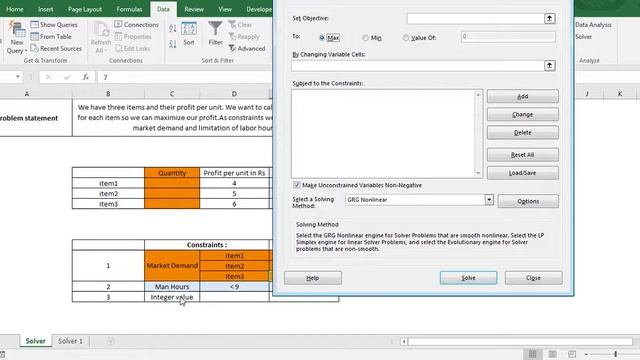Click Reapply filter icon
The width and height of the screenshot is (640, 360).
[x=232, y=36]
